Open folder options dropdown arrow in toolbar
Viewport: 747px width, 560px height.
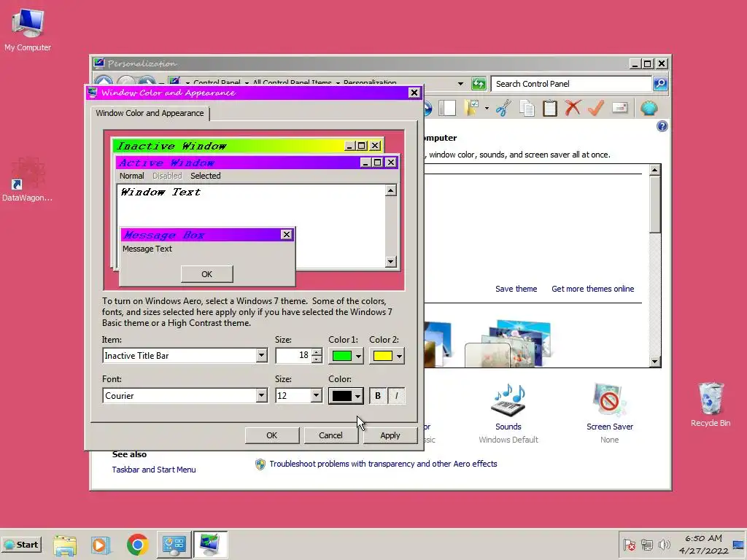coord(487,108)
